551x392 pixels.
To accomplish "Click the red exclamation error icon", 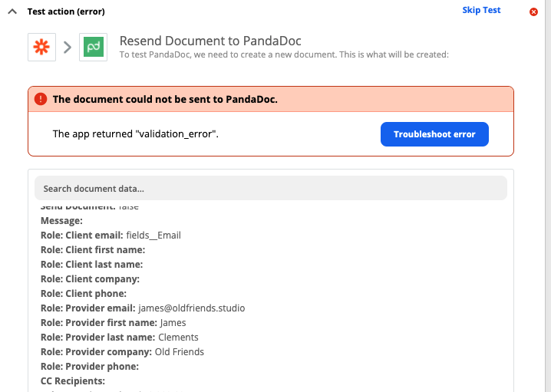I will [x=41, y=99].
